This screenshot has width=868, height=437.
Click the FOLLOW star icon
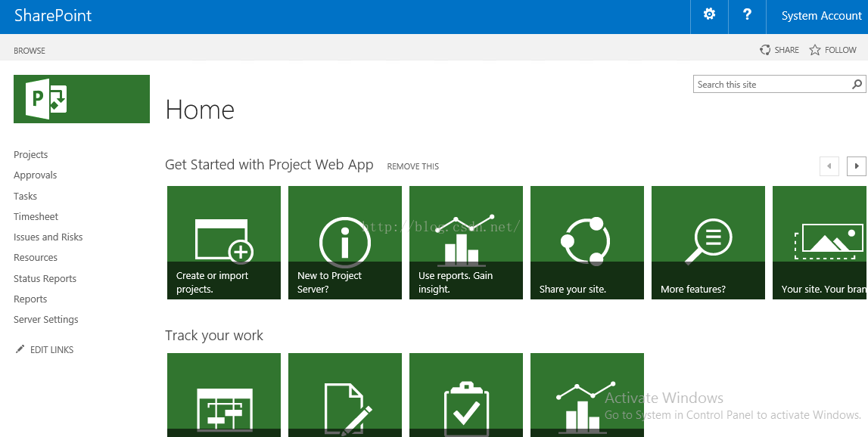815,50
